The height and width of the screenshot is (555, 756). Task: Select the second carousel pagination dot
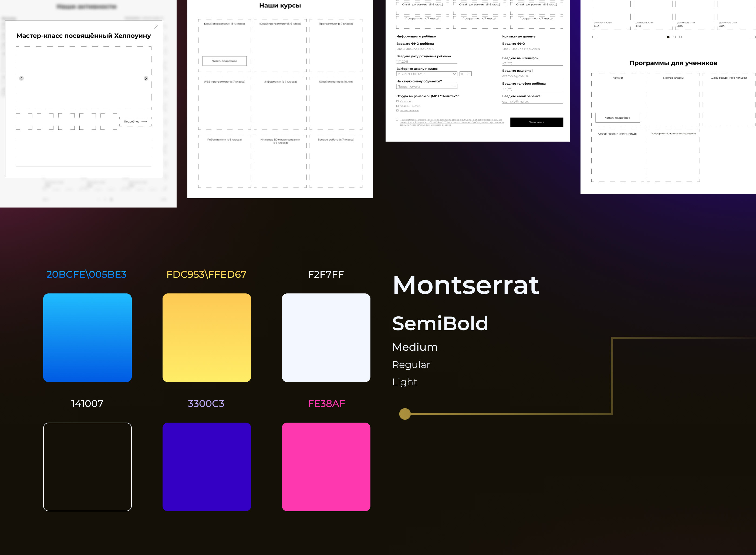point(674,37)
